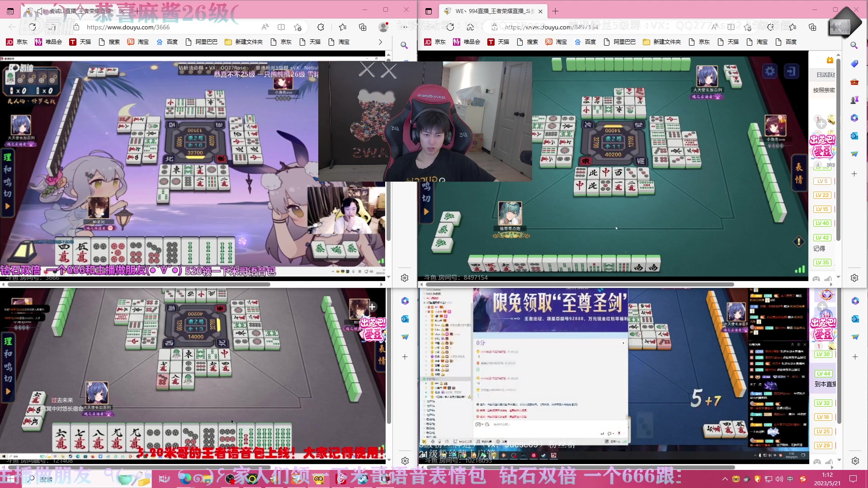868x488 pixels.
Task: Open mahjong game settings gear in right stream
Action: 770,71
